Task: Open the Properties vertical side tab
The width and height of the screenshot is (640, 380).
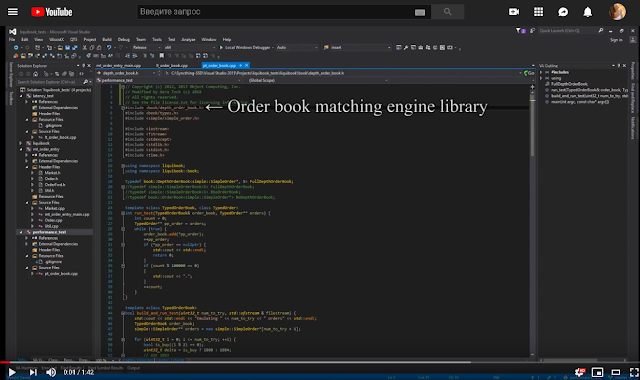Action: [633, 70]
